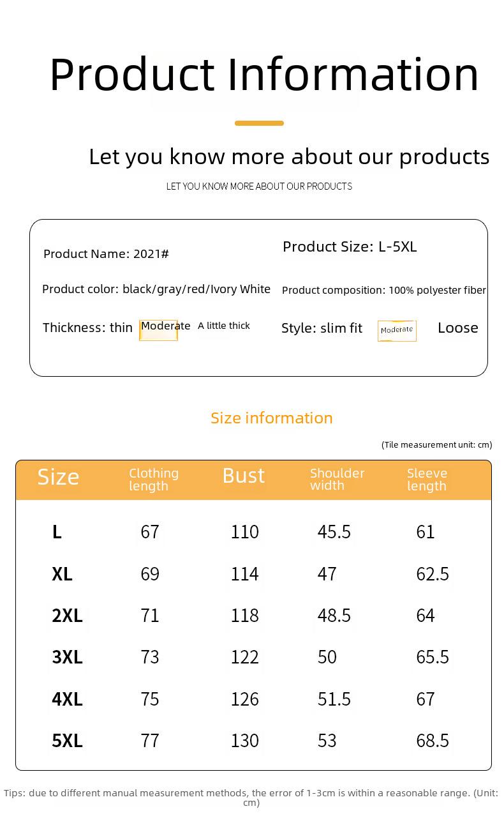Click the Size information heading
This screenshot has height=818, width=504.
coord(272,418)
